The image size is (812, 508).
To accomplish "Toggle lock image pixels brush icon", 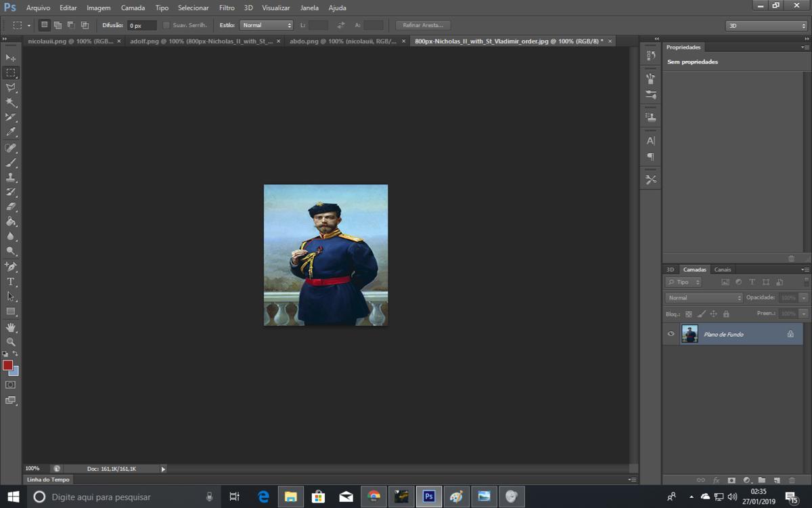I will 701,314.
